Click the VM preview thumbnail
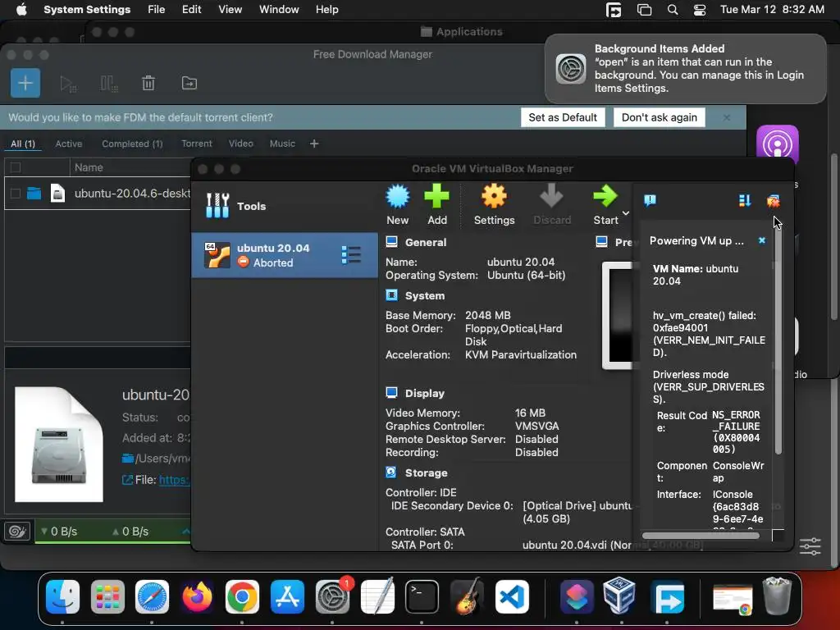Screen dimensions: 840x630 (617, 315)
